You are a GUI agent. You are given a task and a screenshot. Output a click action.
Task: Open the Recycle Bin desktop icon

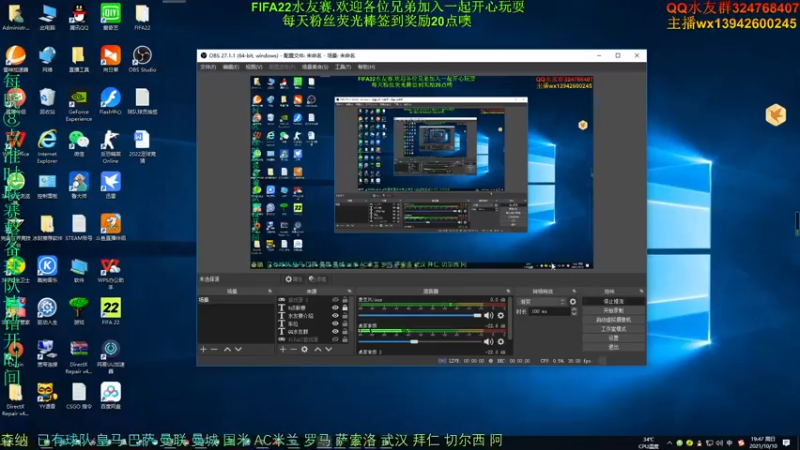[x=47, y=101]
